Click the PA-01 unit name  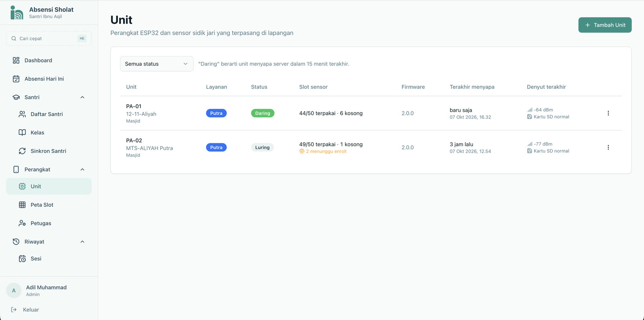(134, 106)
